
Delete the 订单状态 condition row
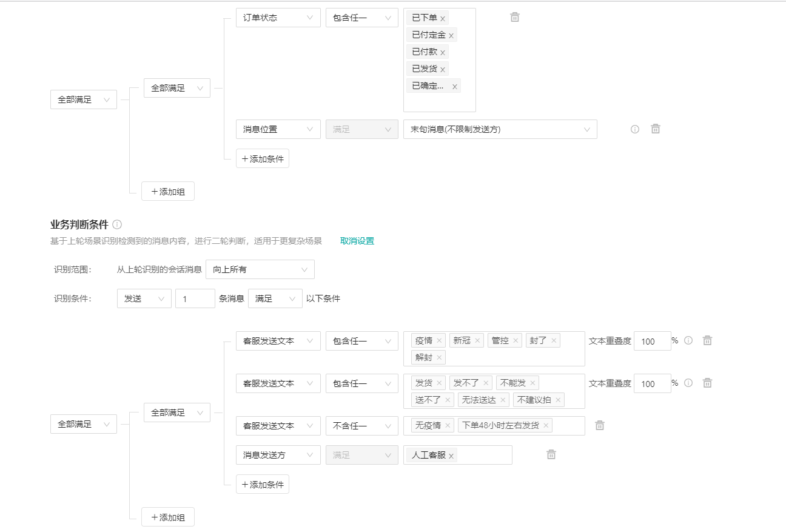click(515, 17)
